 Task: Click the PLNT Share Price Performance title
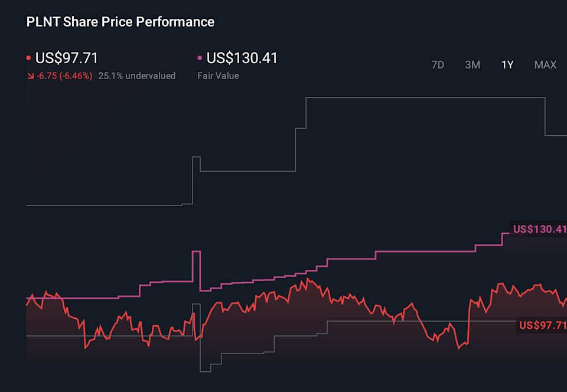coord(120,22)
